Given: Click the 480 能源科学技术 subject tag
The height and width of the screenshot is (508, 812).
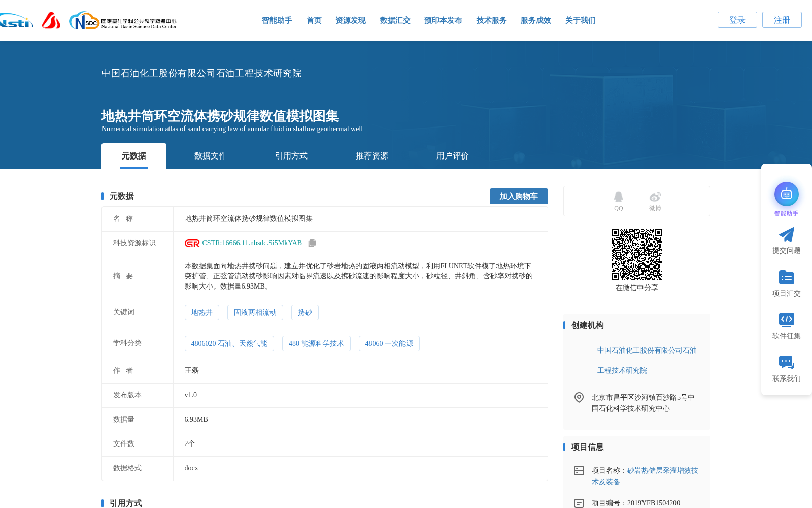Looking at the screenshot, I should (x=316, y=343).
